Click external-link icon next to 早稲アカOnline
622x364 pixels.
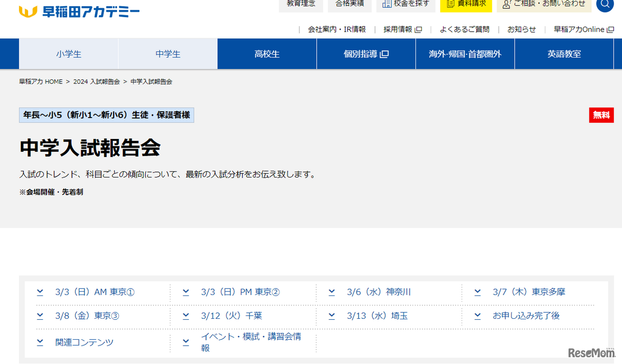point(610,30)
